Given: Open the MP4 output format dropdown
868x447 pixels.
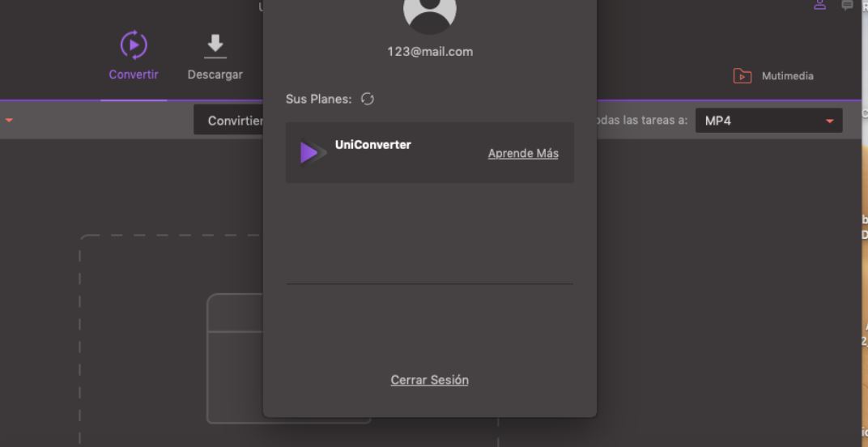Looking at the screenshot, I should pos(769,120).
